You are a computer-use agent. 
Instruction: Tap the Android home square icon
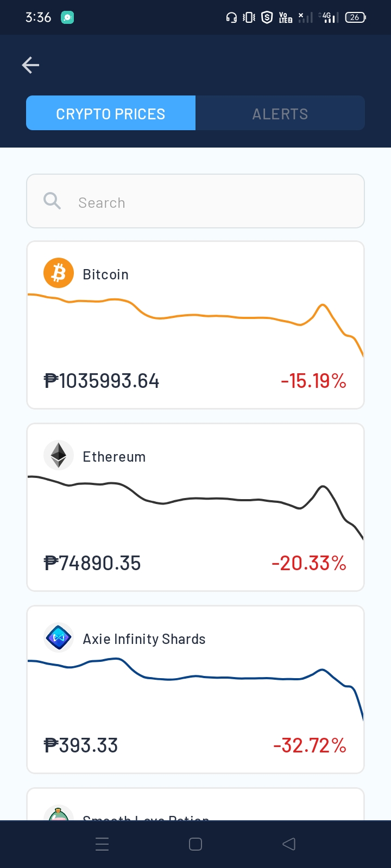click(x=195, y=844)
